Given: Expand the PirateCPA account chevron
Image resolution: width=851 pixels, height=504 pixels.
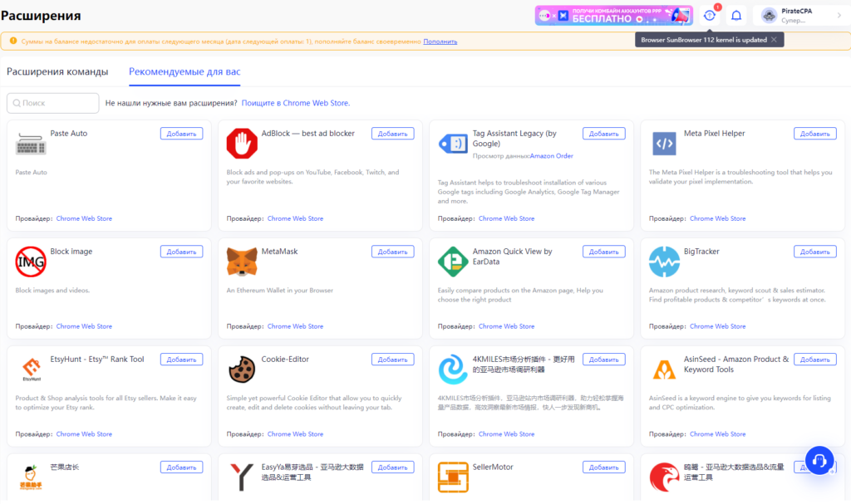Looking at the screenshot, I should click(x=839, y=16).
